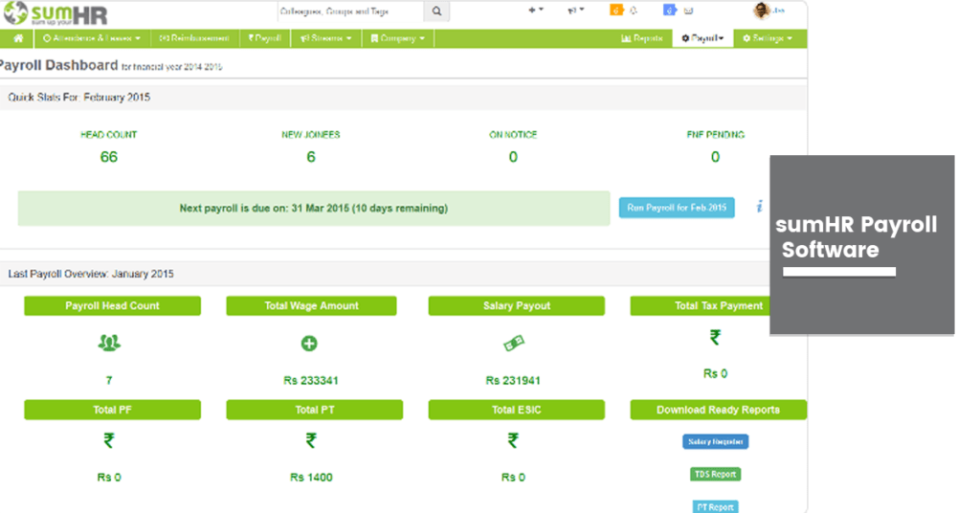Image resolution: width=980 pixels, height=513 pixels.
Task: Click the New Joinees value 6
Action: coord(311,157)
